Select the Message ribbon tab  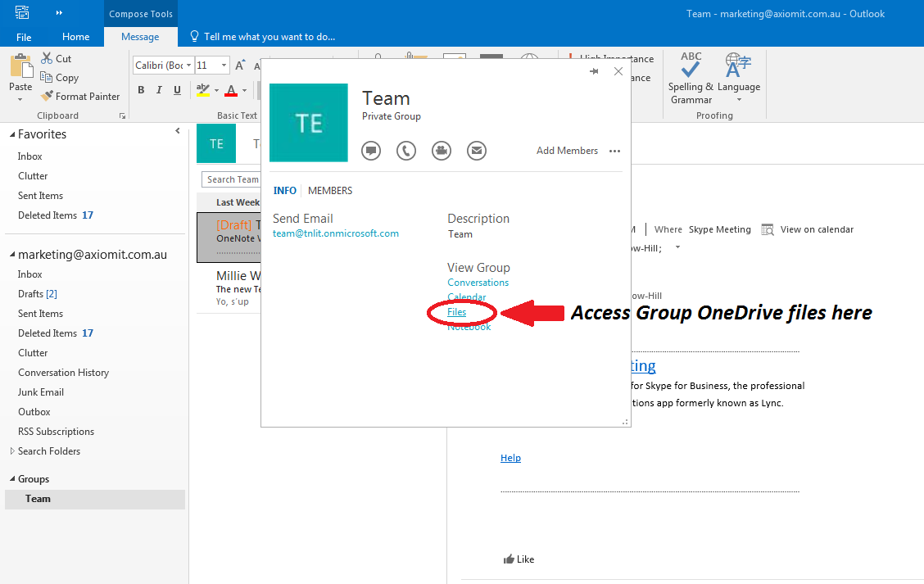pos(140,37)
